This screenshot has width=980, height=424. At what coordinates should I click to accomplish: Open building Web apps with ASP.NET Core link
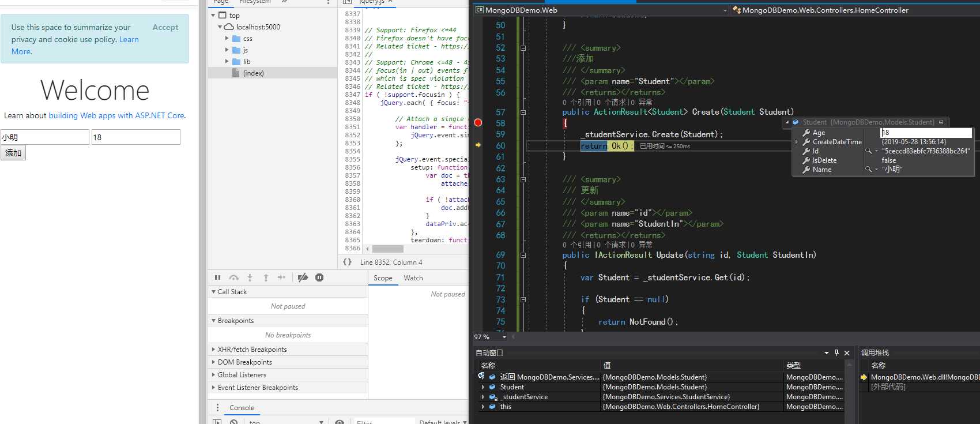click(x=116, y=115)
